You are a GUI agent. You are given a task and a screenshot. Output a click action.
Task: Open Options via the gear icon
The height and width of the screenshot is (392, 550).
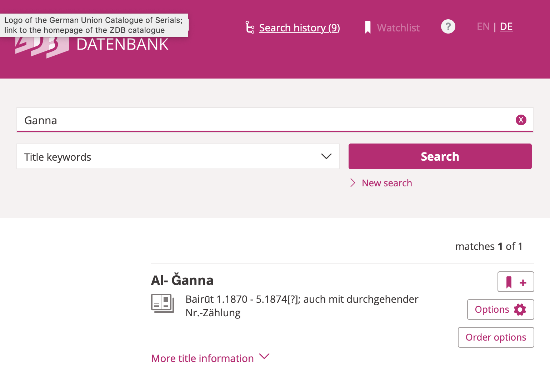coord(520,310)
